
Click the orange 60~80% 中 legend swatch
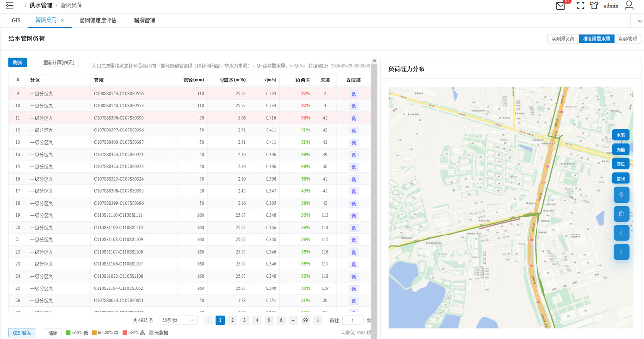pyautogui.click(x=95, y=333)
